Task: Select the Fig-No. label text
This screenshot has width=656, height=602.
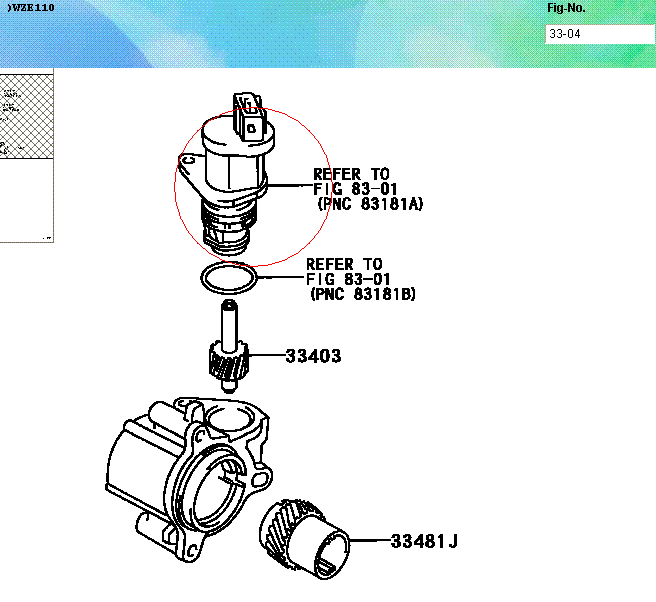Action: coord(566,8)
